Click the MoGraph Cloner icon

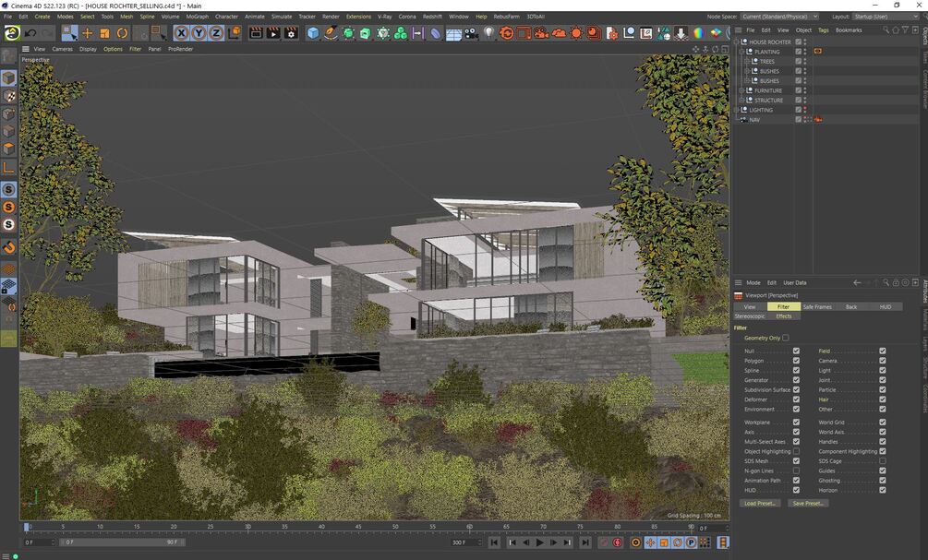pyautogui.click(x=401, y=33)
